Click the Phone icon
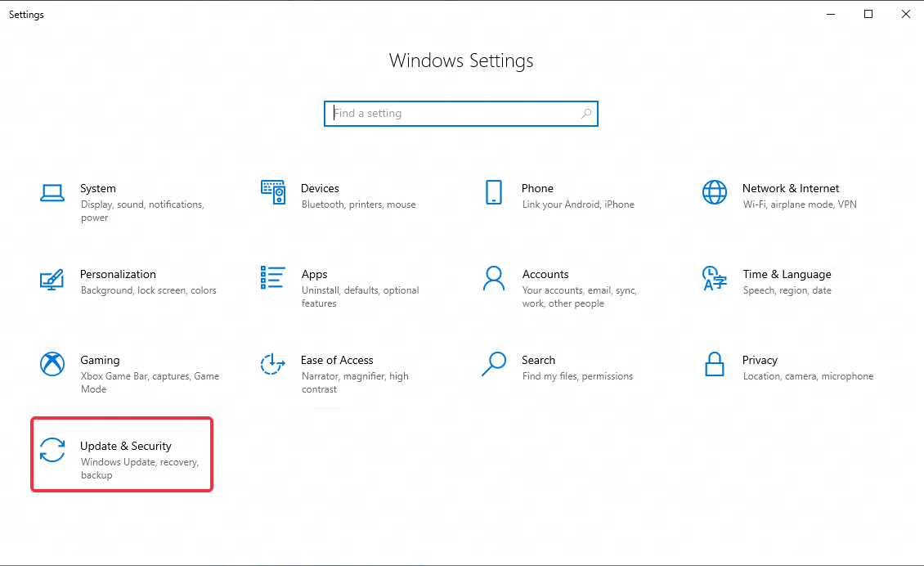The image size is (924, 566). click(x=493, y=192)
